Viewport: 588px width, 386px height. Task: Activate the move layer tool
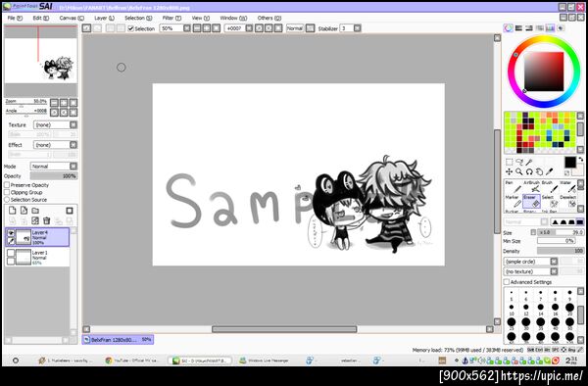509,171
